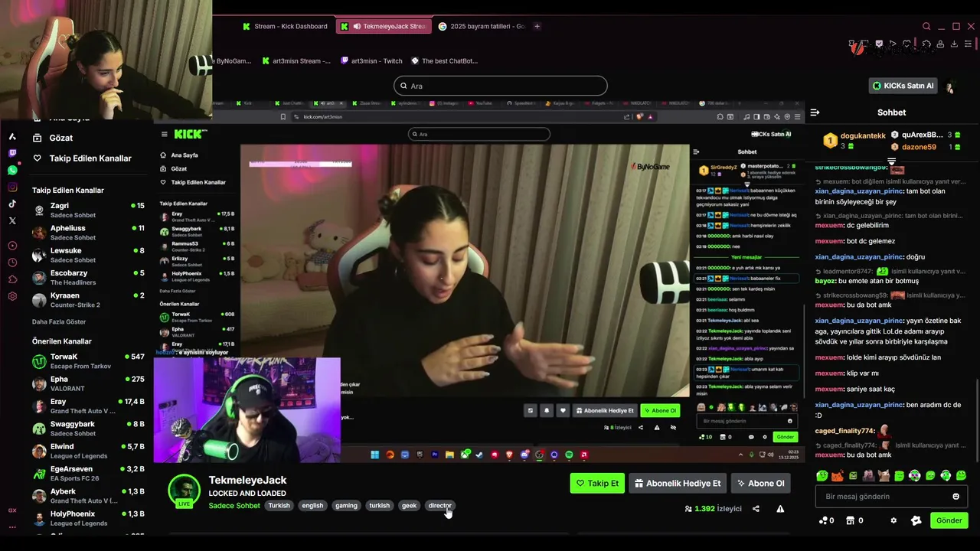Open Epha VALORANT recommended channel

(88, 383)
